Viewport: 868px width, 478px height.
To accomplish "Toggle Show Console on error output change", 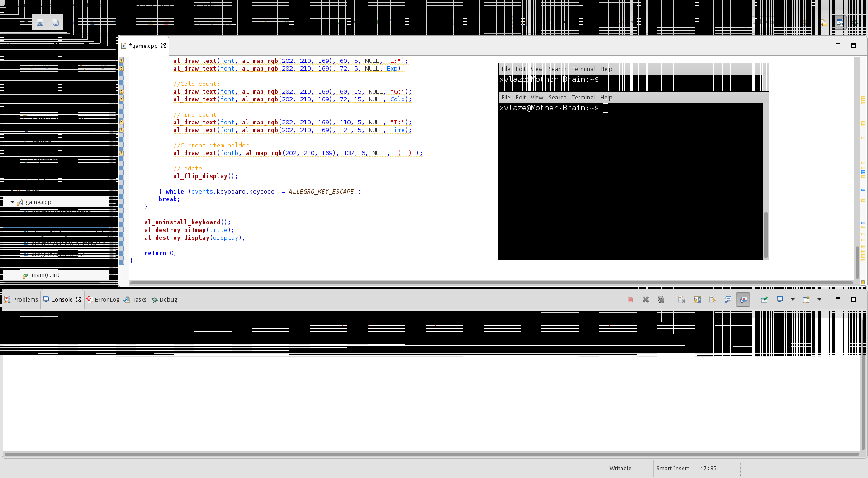I will click(x=743, y=299).
